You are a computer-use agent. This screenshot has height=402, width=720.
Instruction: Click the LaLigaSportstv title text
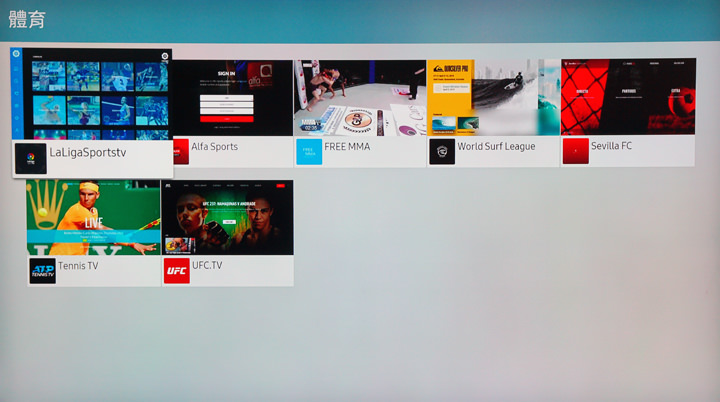pyautogui.click(x=88, y=153)
